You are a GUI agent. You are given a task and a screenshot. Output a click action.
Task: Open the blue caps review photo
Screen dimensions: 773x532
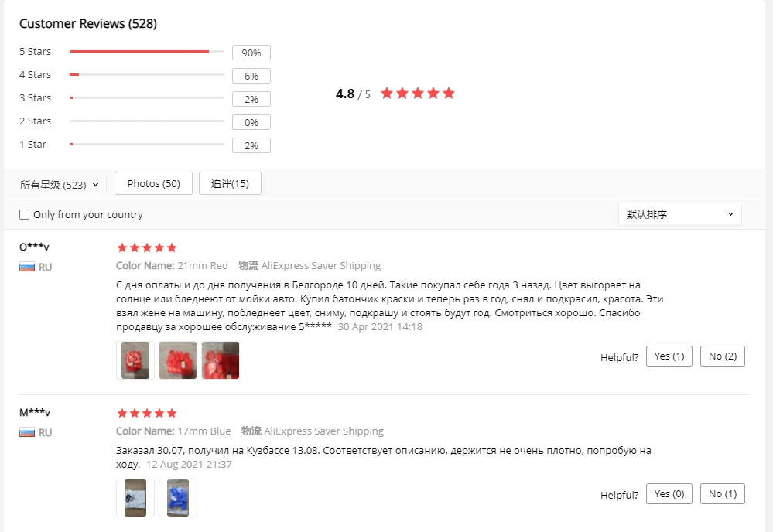pyautogui.click(x=178, y=498)
